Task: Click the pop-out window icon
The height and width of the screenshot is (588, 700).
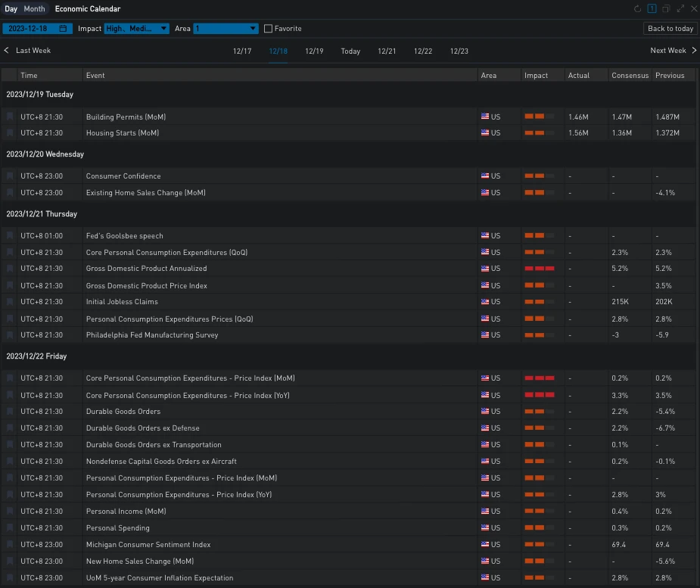Action: coord(666,9)
